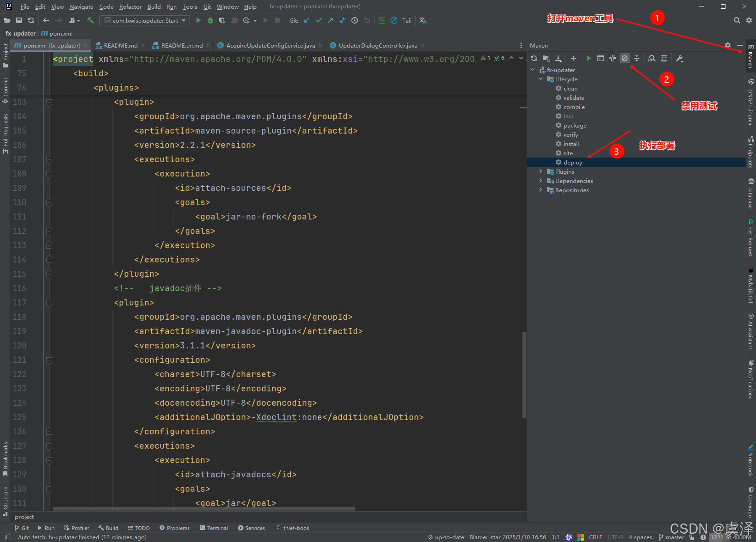756x542 pixels.
Task: Open the Profiler tool window
Action: [x=77, y=528]
